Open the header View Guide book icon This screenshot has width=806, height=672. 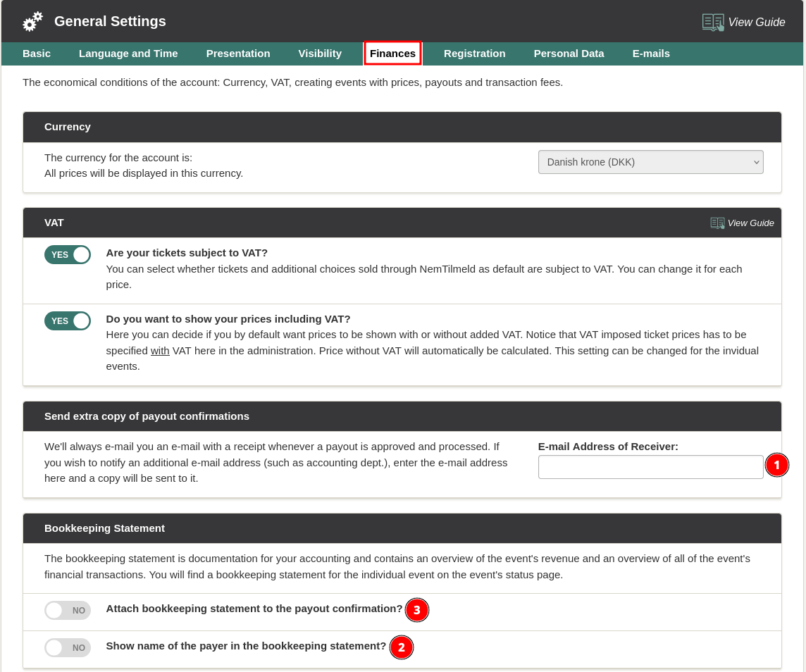[713, 23]
